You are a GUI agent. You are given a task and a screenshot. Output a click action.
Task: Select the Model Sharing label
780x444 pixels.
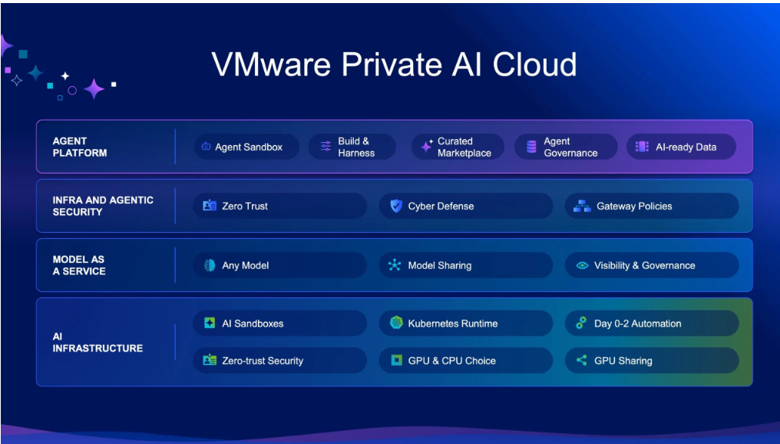click(x=440, y=266)
